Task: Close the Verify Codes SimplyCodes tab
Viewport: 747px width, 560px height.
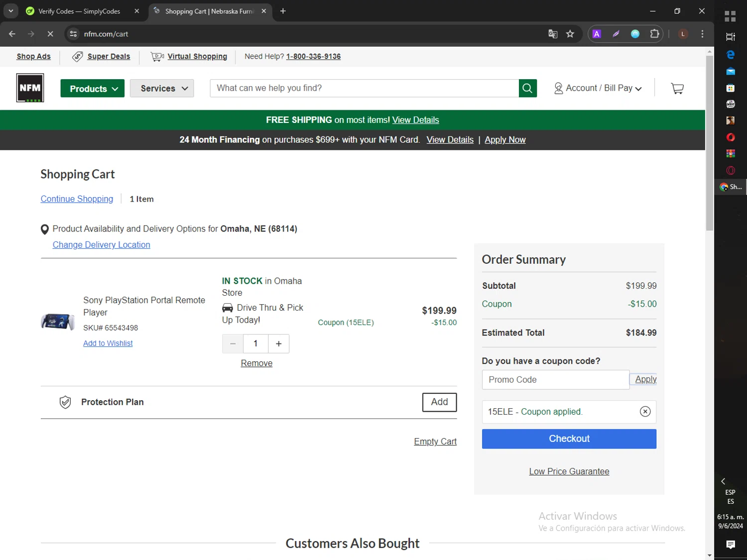Action: [x=137, y=11]
